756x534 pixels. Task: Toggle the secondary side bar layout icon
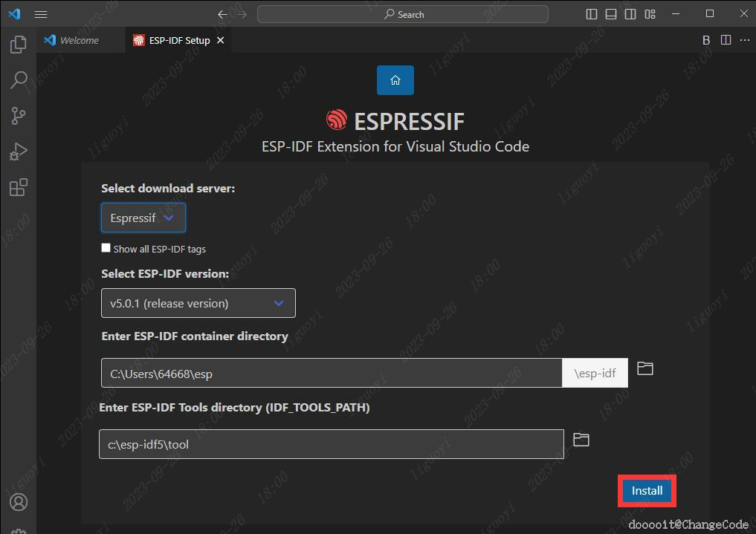point(630,14)
